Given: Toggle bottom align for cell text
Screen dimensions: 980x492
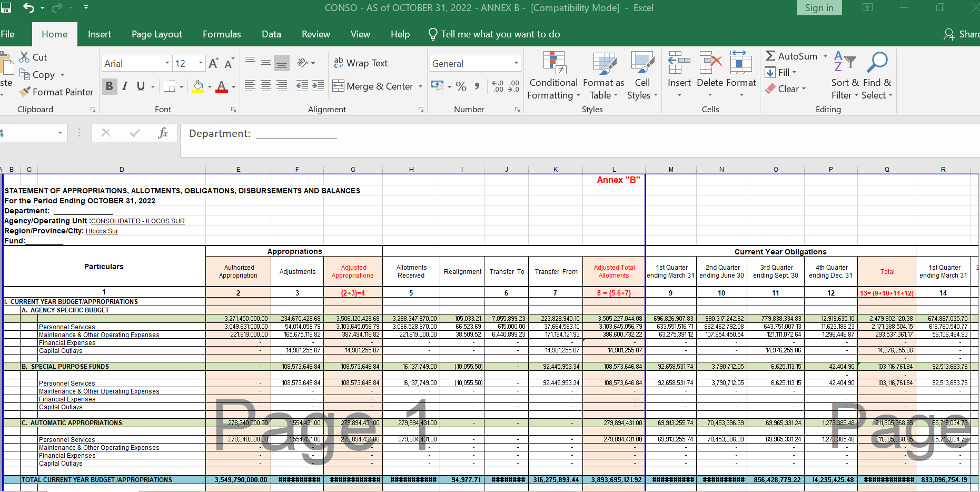Looking at the screenshot, I should (282, 63).
